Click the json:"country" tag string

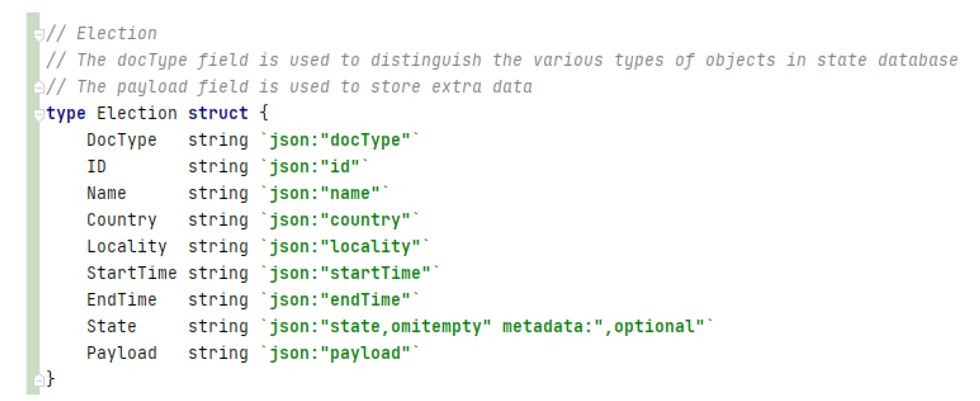coord(339,220)
